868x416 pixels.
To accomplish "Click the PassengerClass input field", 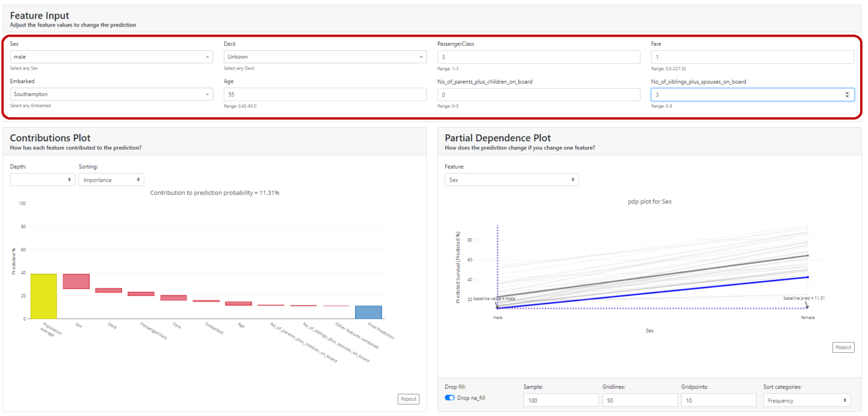I will pyautogui.click(x=539, y=57).
